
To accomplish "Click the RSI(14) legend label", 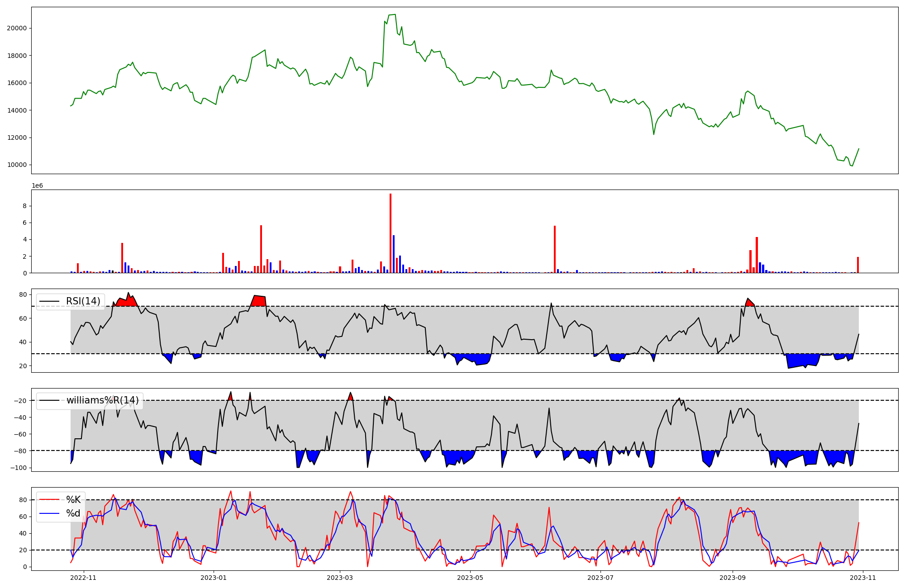I will (x=83, y=301).
